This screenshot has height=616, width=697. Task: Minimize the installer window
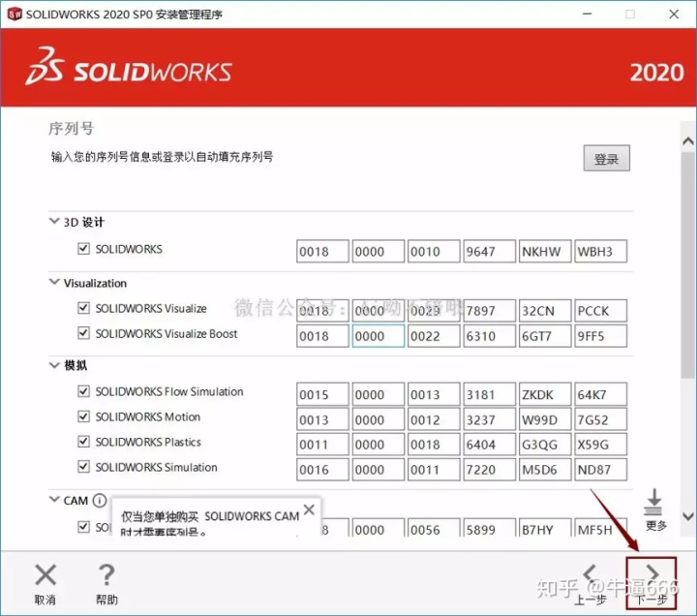pos(588,14)
